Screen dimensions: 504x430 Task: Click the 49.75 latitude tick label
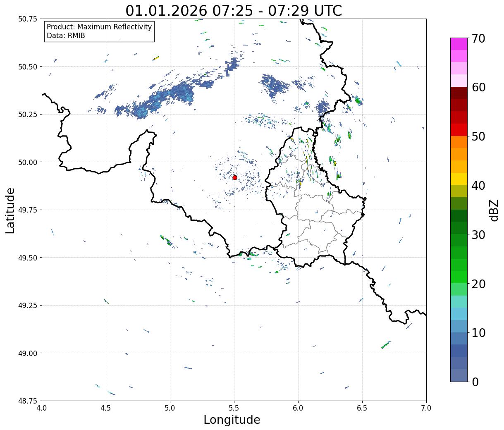click(x=28, y=210)
